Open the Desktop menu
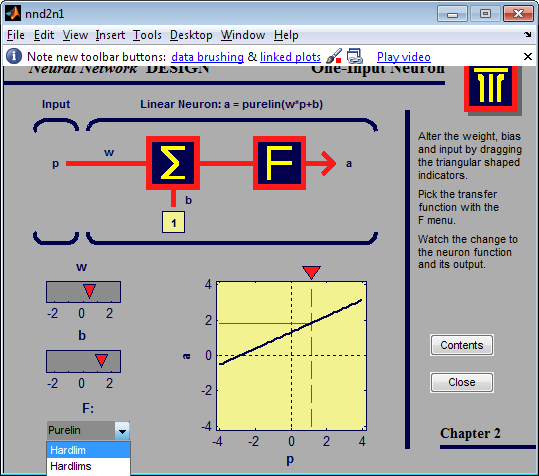Viewport: 539px width, 476px height. [191, 35]
